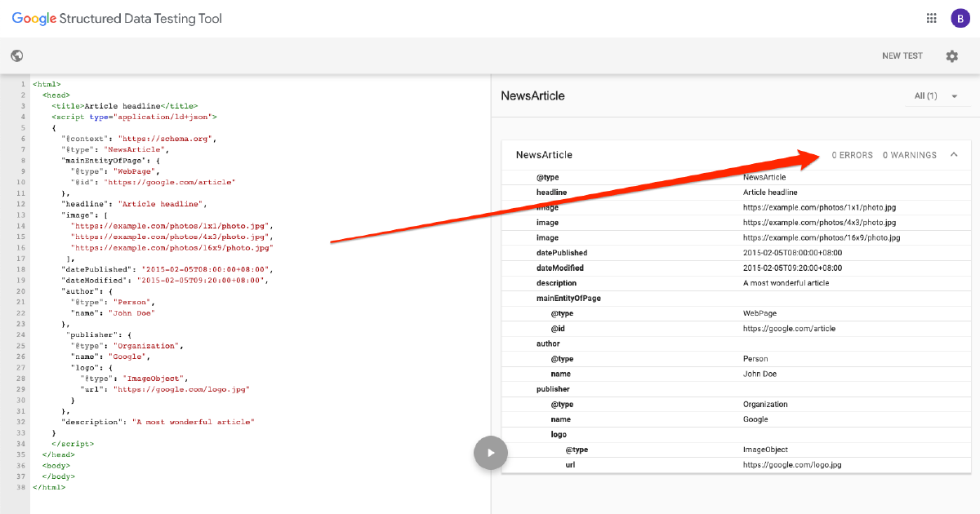This screenshot has width=980, height=514.
Task: Click the 0 ERRORS indicator
Action: [x=852, y=154]
